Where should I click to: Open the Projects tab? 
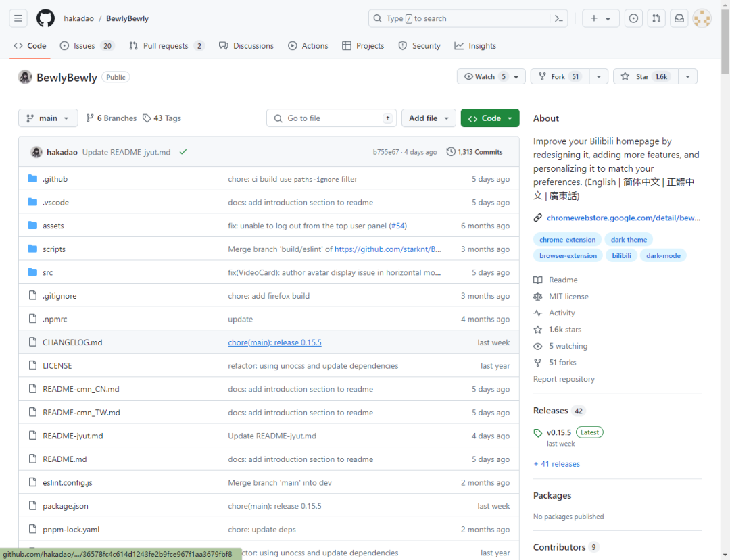pyautogui.click(x=363, y=45)
